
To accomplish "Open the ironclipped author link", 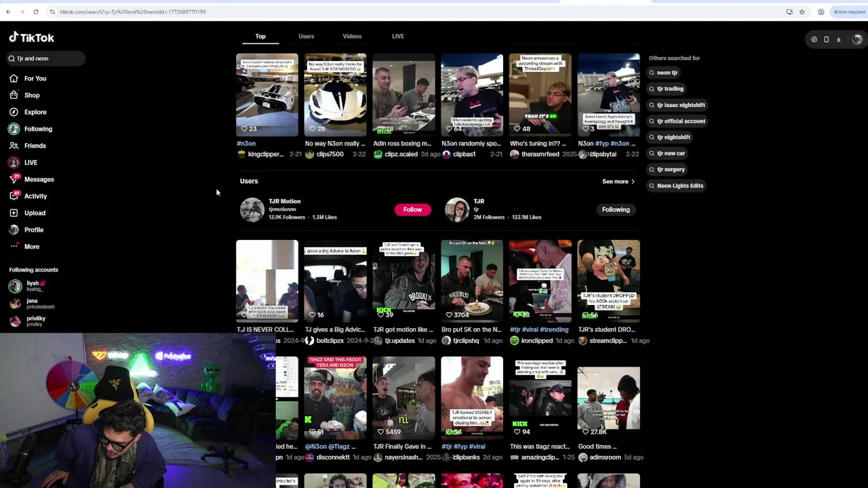I will (x=536, y=341).
